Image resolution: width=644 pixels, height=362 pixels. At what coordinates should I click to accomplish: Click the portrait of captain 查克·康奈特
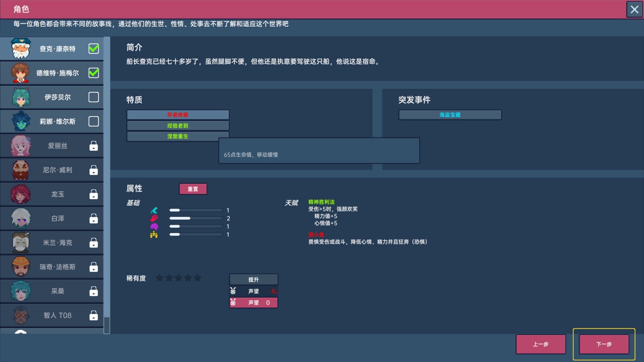point(20,48)
